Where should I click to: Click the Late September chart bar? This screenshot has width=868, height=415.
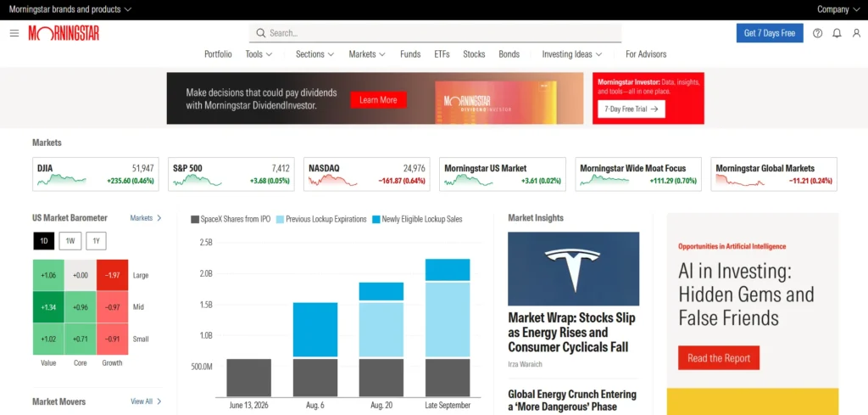pos(448,328)
